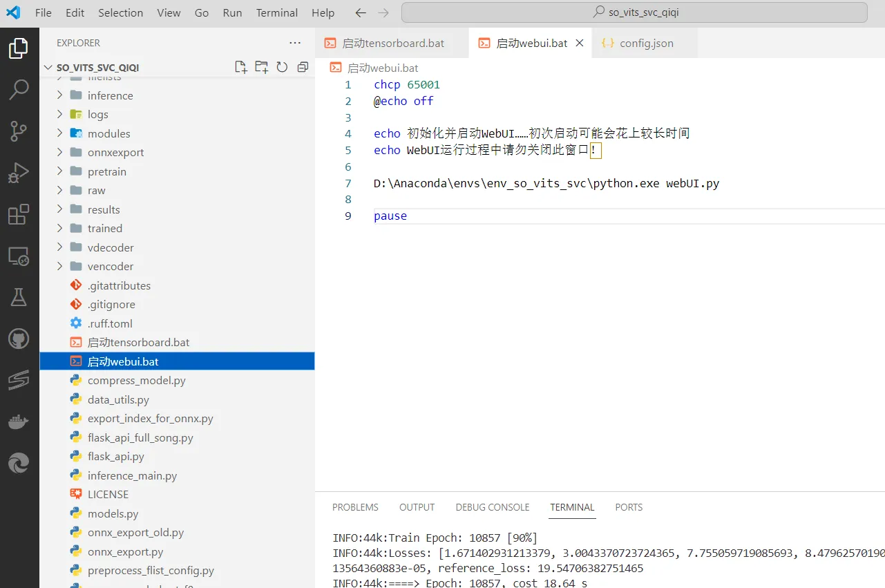This screenshot has width=885, height=588.
Task: Click the VS Code logo icon
Action: [13, 12]
